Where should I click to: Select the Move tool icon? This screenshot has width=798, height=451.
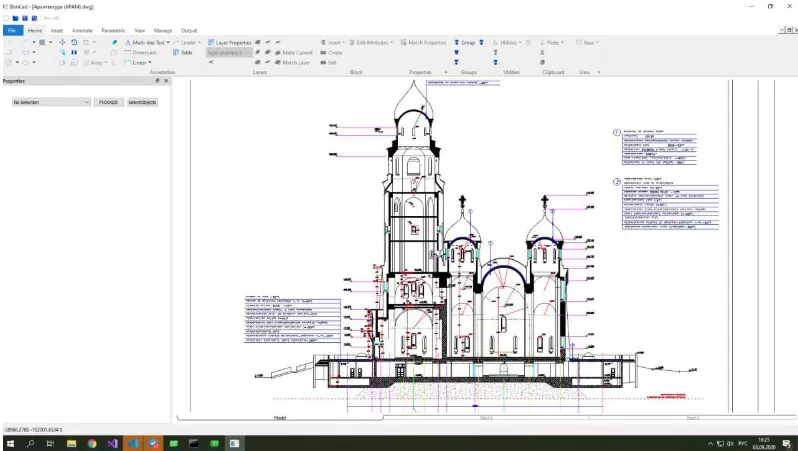[62, 42]
